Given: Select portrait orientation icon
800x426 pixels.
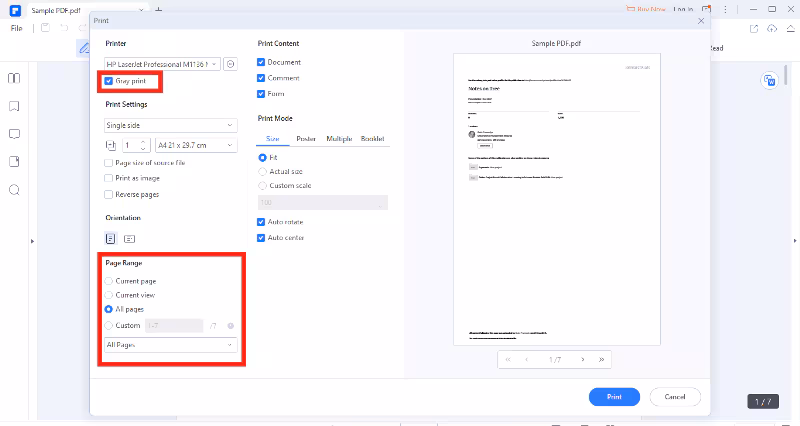Looking at the screenshot, I should pyautogui.click(x=111, y=239).
